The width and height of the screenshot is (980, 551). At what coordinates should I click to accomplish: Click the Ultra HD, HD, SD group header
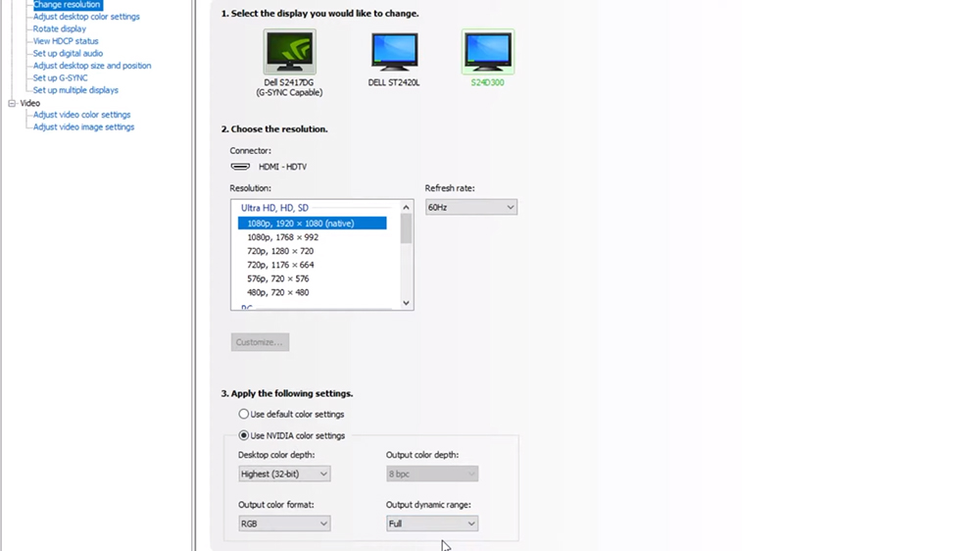(x=274, y=208)
